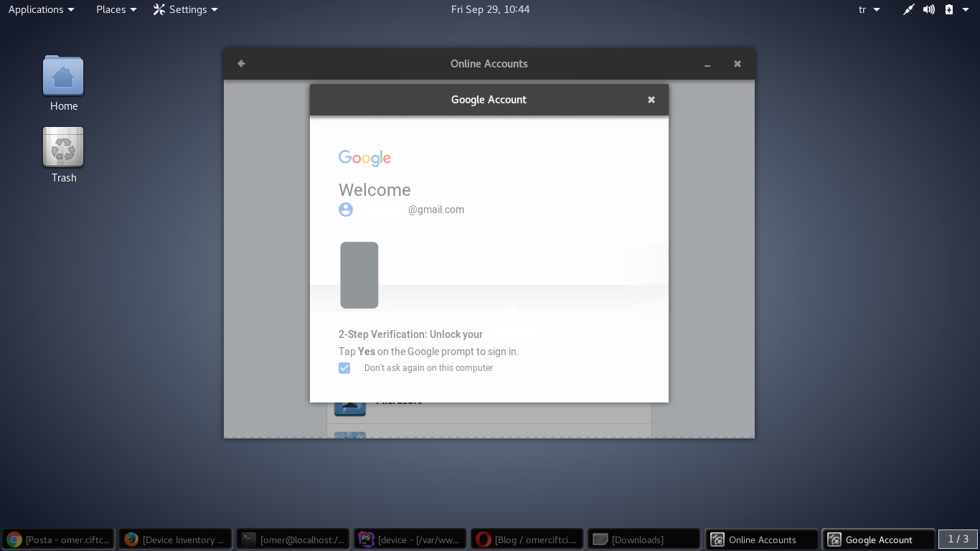This screenshot has width=980, height=551.
Task: Click the volume speaker icon in top bar
Action: point(929,9)
